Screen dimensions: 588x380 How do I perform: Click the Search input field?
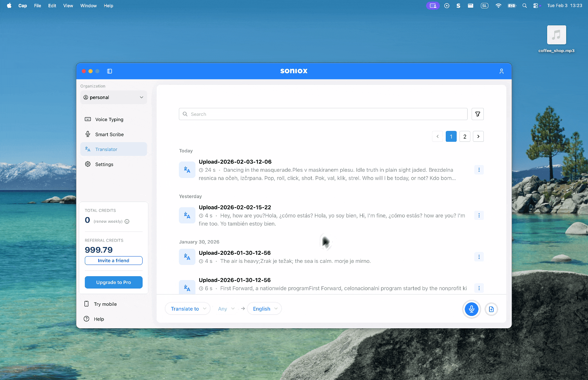(x=323, y=114)
